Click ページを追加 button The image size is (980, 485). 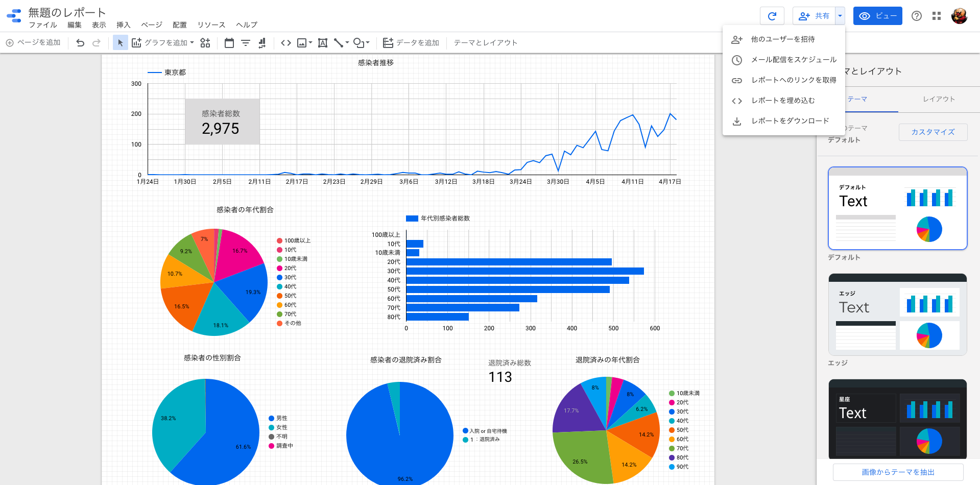[33, 43]
